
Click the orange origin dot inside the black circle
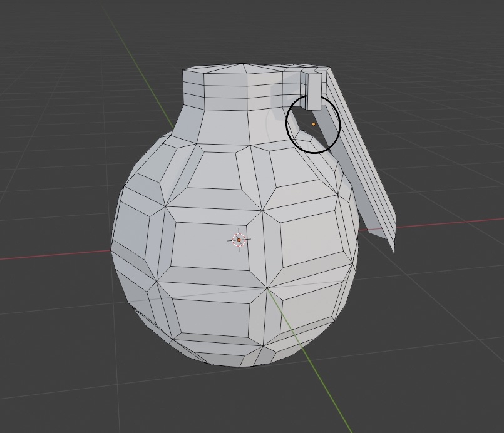tap(314, 125)
